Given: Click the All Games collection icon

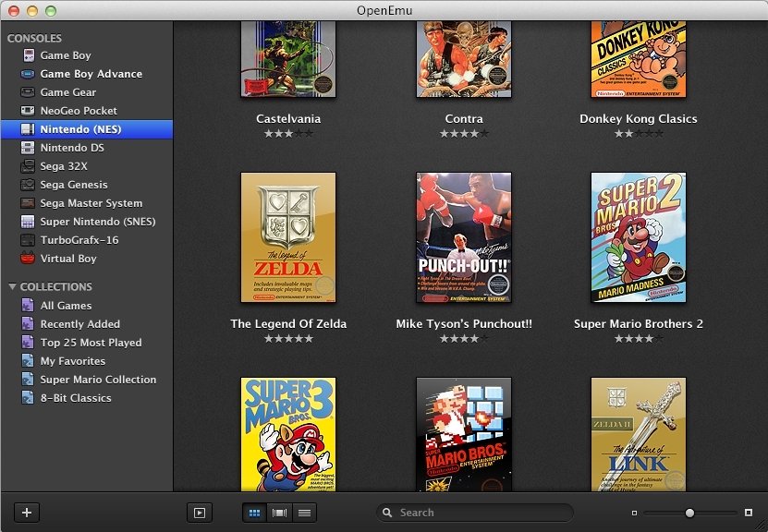Looking at the screenshot, I should tap(28, 306).
